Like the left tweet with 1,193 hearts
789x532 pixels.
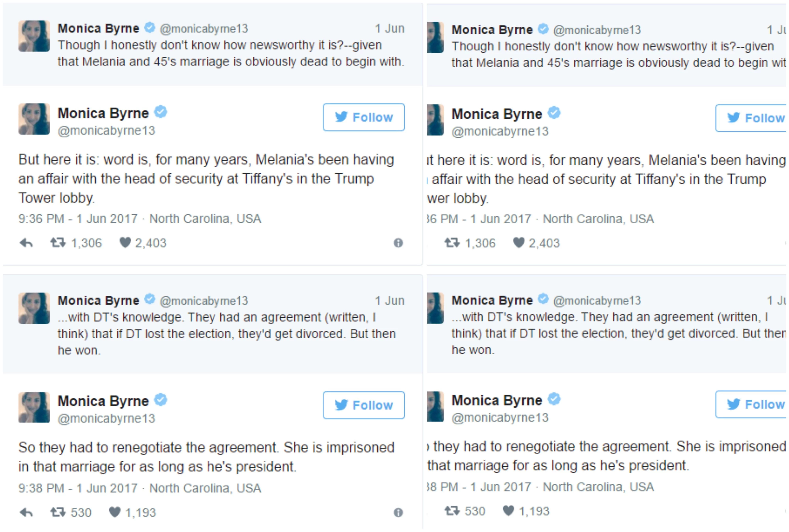(115, 512)
